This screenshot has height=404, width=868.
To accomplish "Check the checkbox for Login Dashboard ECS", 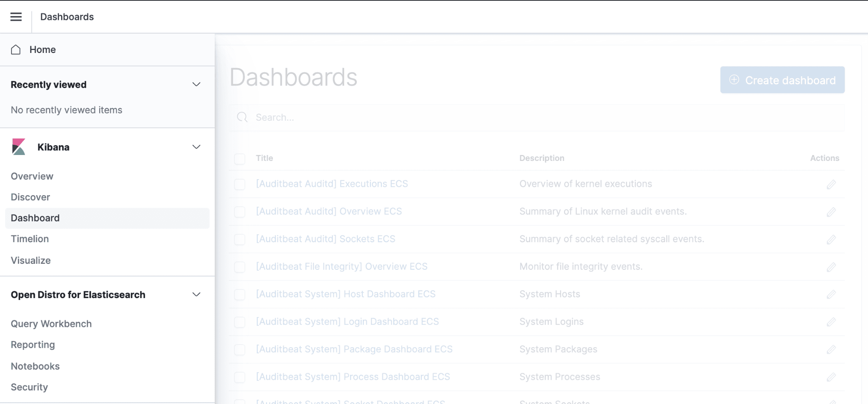I will tap(239, 322).
